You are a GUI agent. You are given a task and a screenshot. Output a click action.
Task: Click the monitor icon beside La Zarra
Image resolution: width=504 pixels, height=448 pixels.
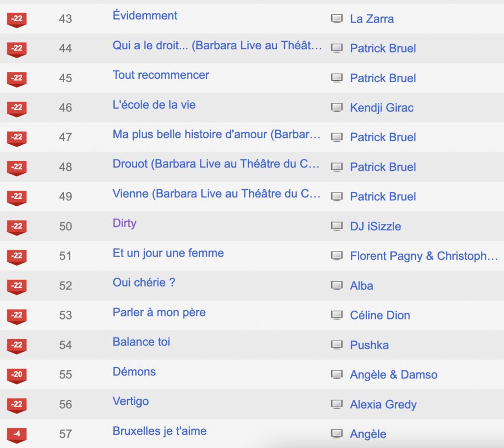(337, 19)
